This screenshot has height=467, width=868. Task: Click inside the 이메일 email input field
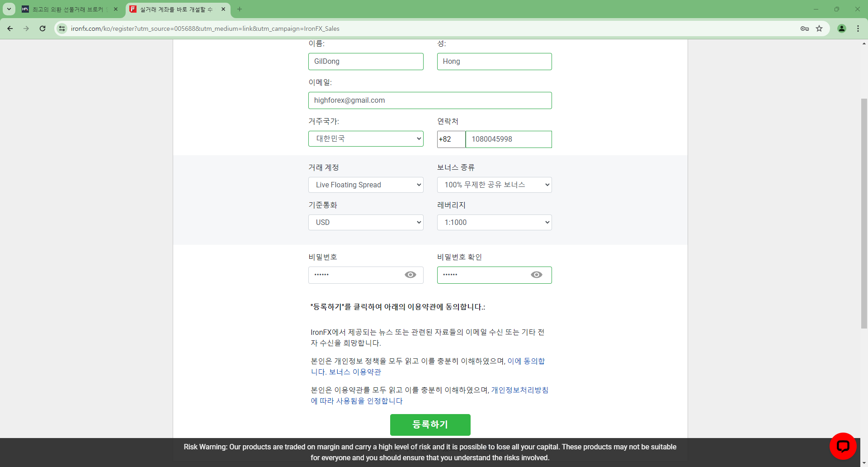coord(430,100)
